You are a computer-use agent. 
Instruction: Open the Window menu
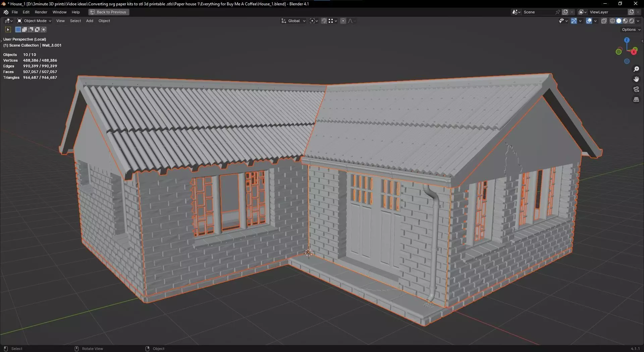59,12
